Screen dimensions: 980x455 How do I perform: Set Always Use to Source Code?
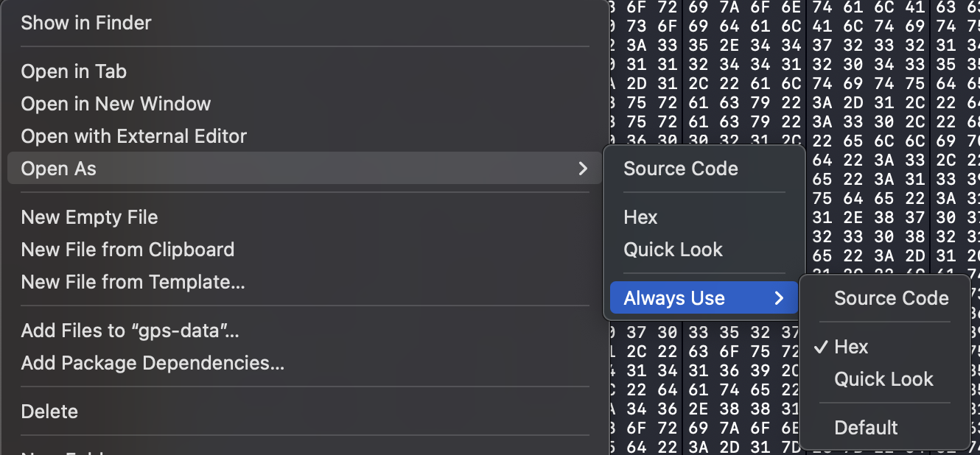[892, 298]
